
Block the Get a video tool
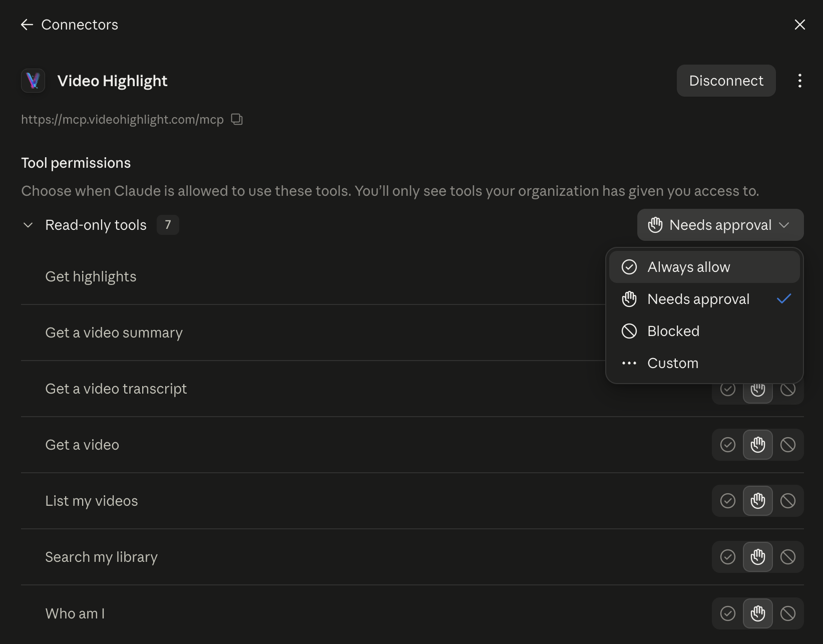click(787, 445)
